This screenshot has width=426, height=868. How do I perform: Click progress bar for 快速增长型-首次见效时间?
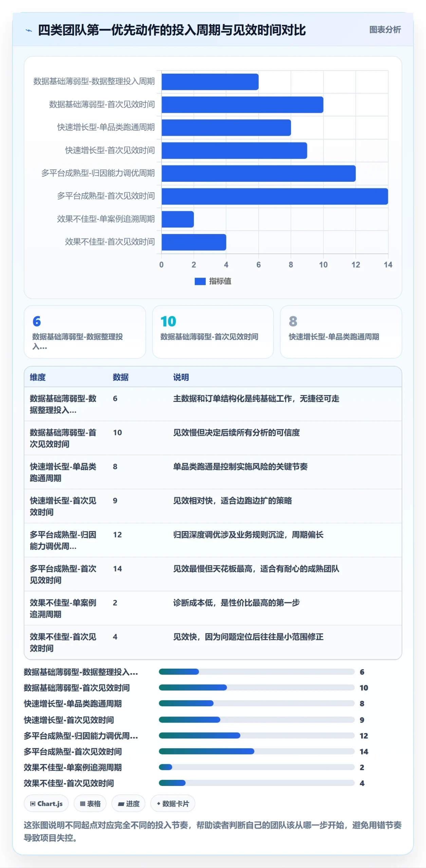(x=257, y=719)
